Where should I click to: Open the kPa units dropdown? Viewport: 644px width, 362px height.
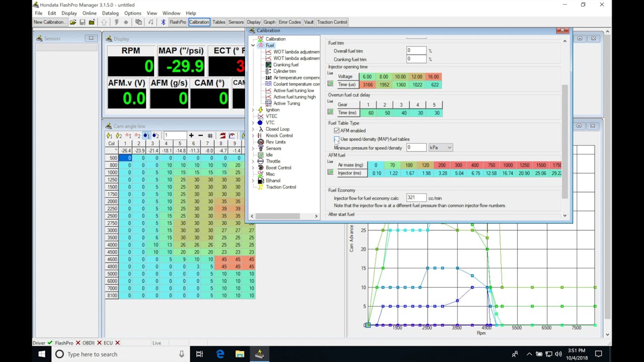click(x=440, y=147)
